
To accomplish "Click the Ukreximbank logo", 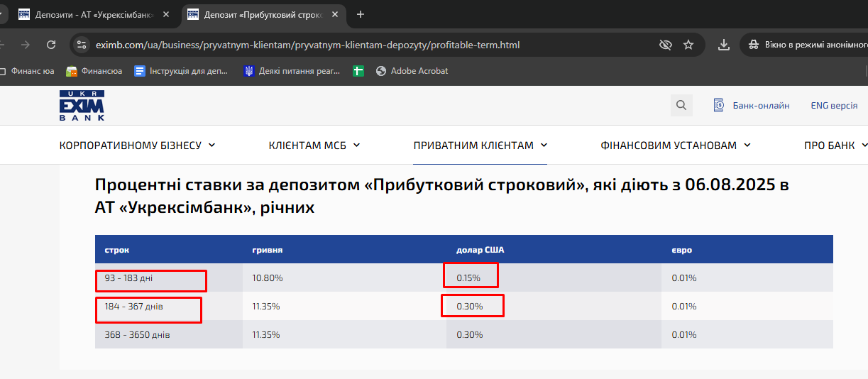I will (82, 106).
